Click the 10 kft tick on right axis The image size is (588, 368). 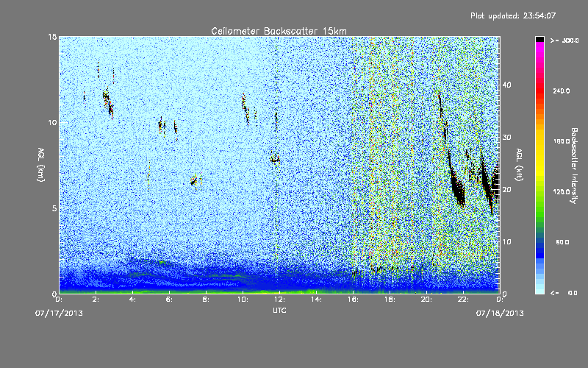pyautogui.click(x=506, y=242)
